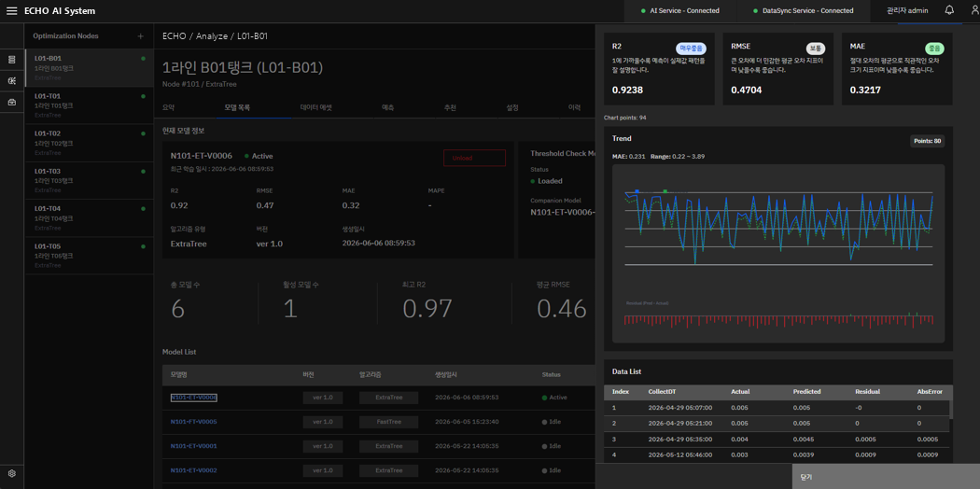
Task: Open the notifications bell icon
Action: point(949,10)
